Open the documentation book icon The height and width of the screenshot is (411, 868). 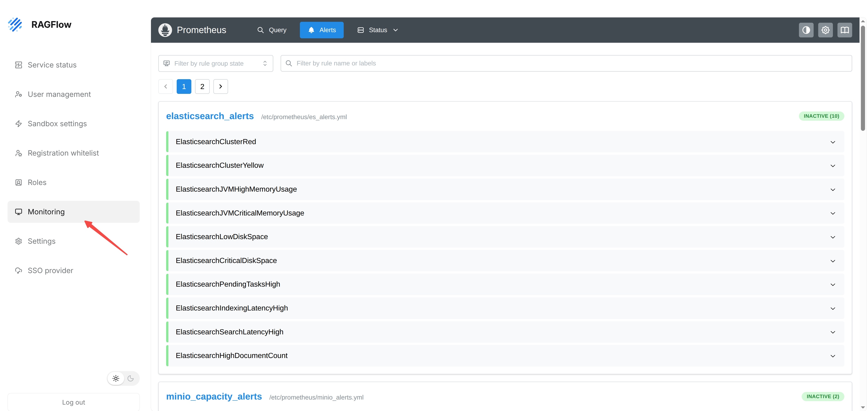pyautogui.click(x=844, y=30)
